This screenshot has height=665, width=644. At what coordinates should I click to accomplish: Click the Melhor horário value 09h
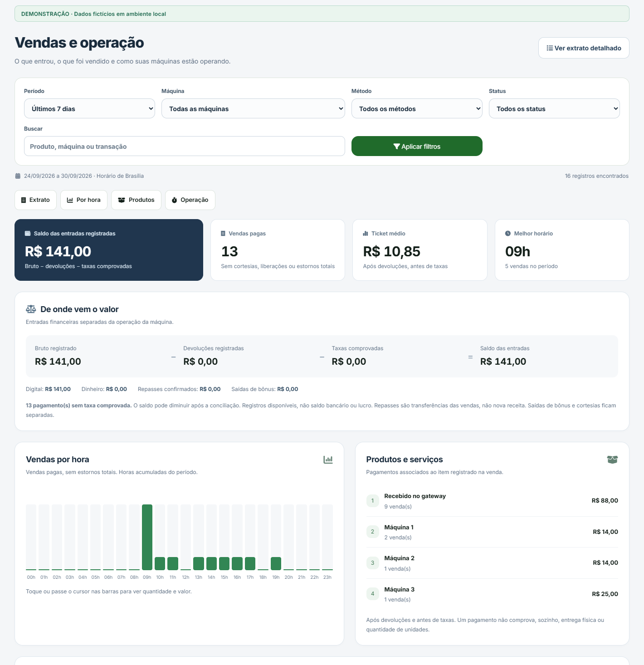pyautogui.click(x=517, y=251)
